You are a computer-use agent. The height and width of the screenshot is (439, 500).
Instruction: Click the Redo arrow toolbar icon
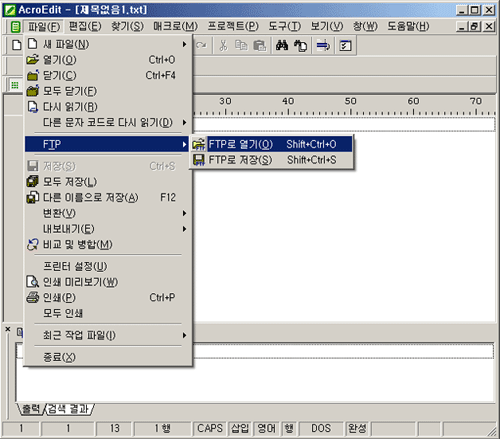coord(201,45)
